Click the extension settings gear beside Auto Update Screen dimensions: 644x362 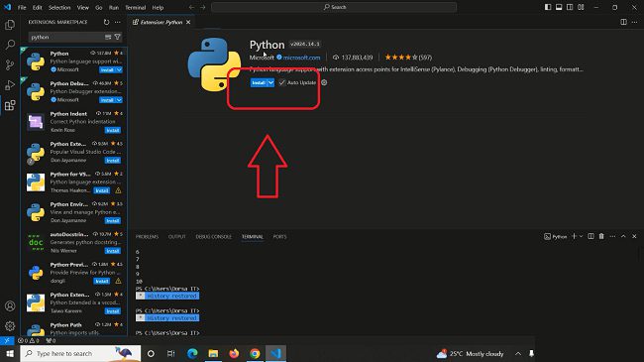point(324,82)
